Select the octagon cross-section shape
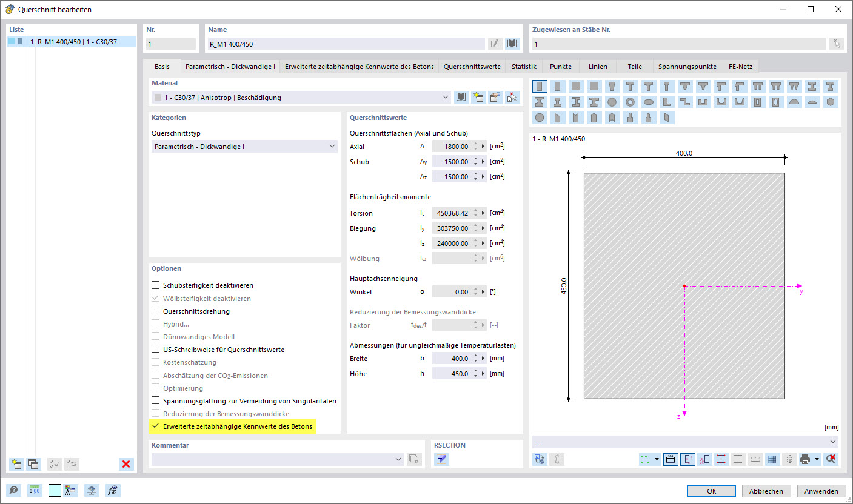853x504 pixels. [540, 118]
